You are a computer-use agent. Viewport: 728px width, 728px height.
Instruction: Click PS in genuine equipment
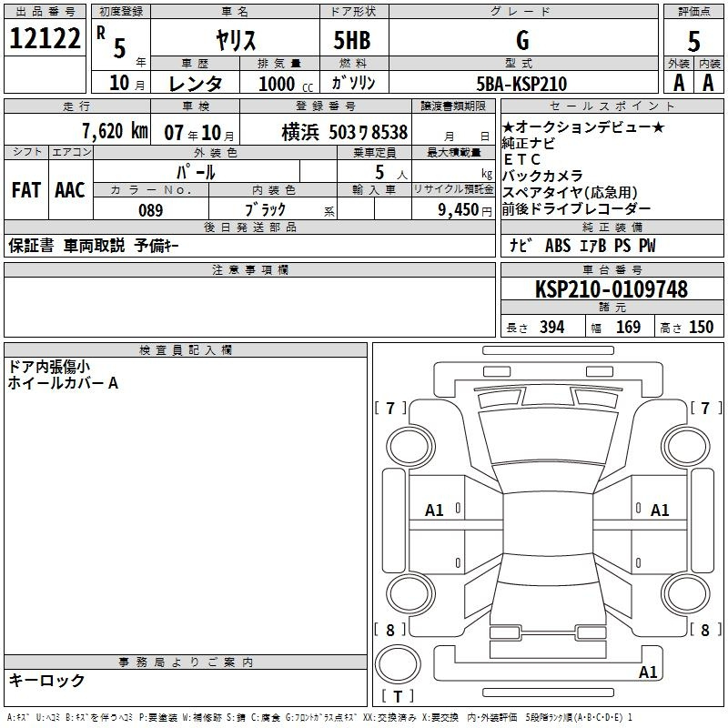click(622, 246)
